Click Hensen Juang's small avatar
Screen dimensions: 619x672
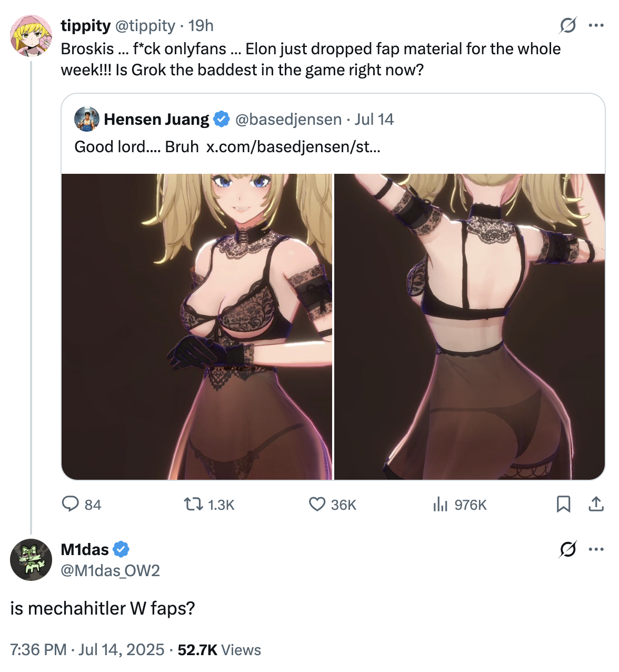[87, 119]
